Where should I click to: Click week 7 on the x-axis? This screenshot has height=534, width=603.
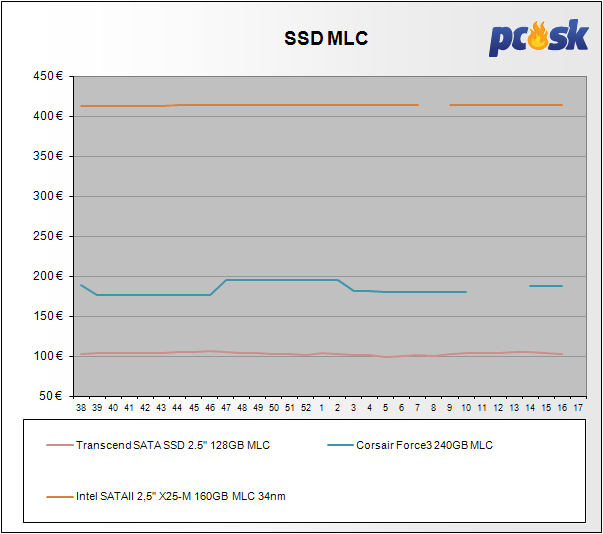[x=417, y=408]
